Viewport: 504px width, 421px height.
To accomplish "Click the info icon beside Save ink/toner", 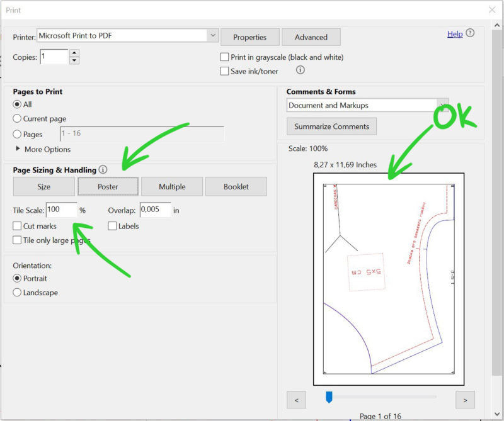I will tap(301, 70).
